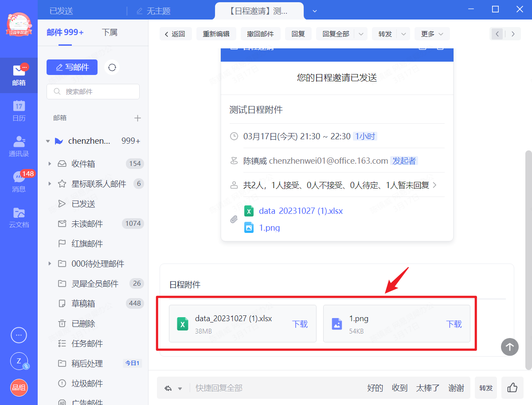Go to the next email with right arrow

pyautogui.click(x=513, y=34)
